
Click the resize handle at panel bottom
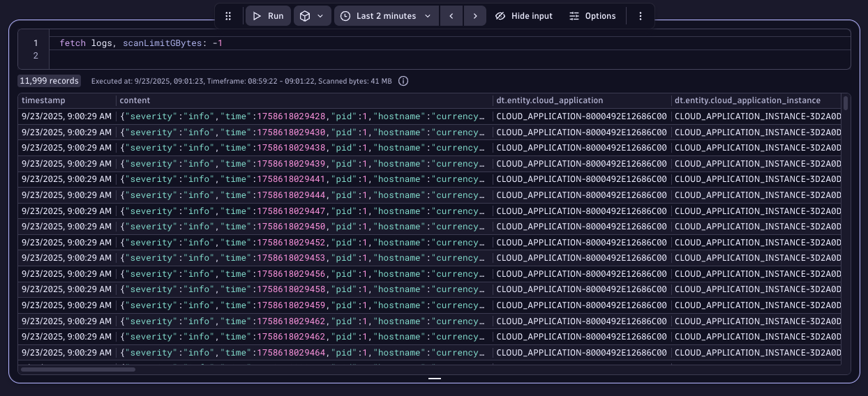[x=435, y=378]
